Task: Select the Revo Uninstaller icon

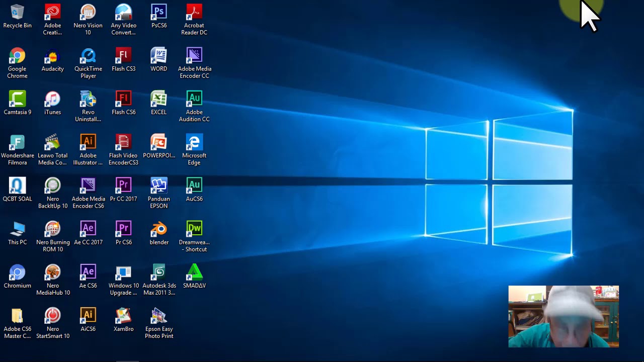Action: tap(88, 99)
